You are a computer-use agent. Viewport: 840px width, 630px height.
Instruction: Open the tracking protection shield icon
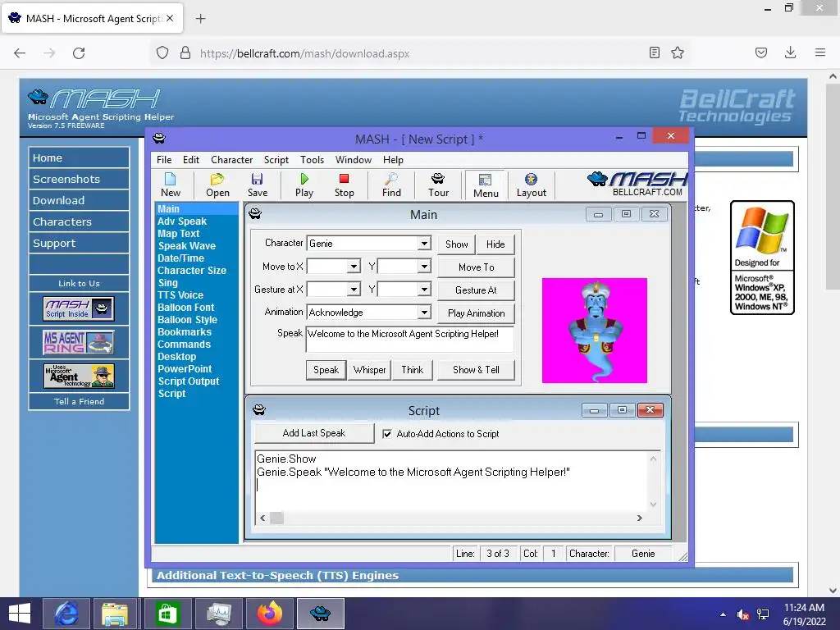162,53
